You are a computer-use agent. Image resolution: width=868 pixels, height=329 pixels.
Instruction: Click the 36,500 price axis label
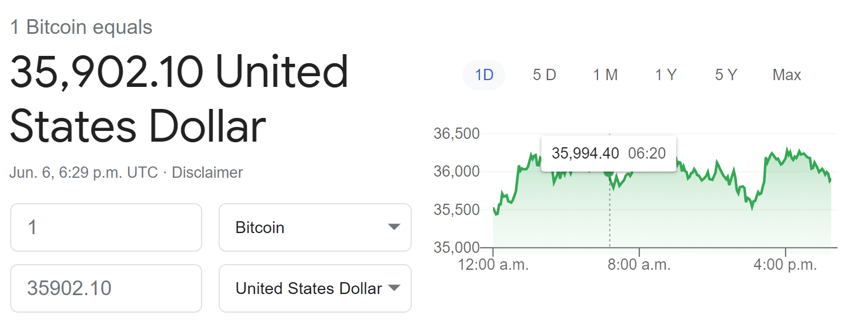click(456, 134)
